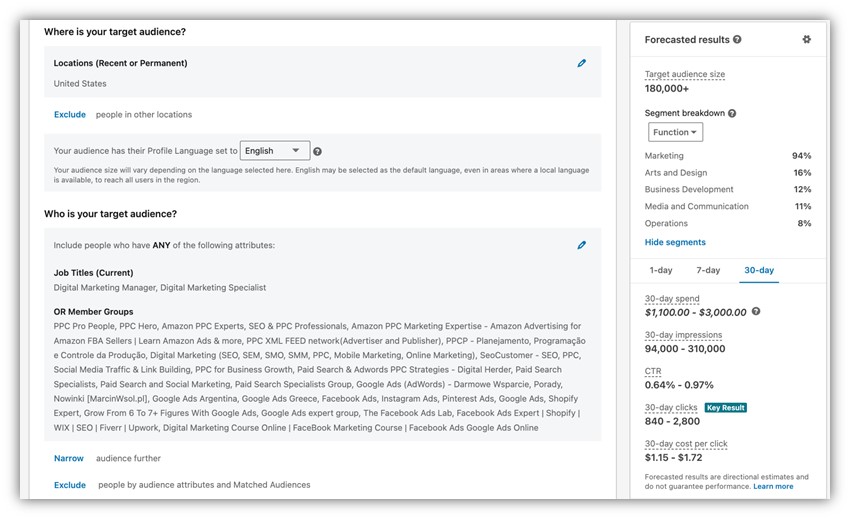
Task: Click the 30-day clicks label
Action: coord(671,407)
